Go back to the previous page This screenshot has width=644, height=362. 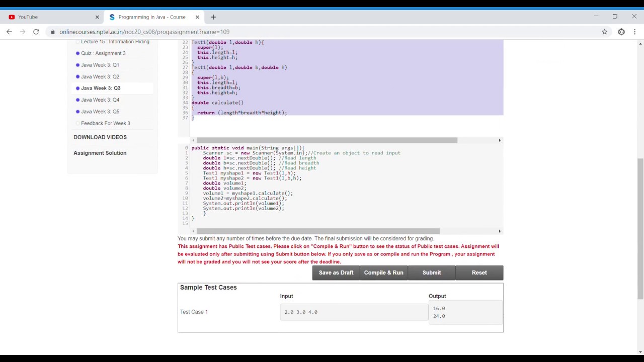tap(9, 32)
